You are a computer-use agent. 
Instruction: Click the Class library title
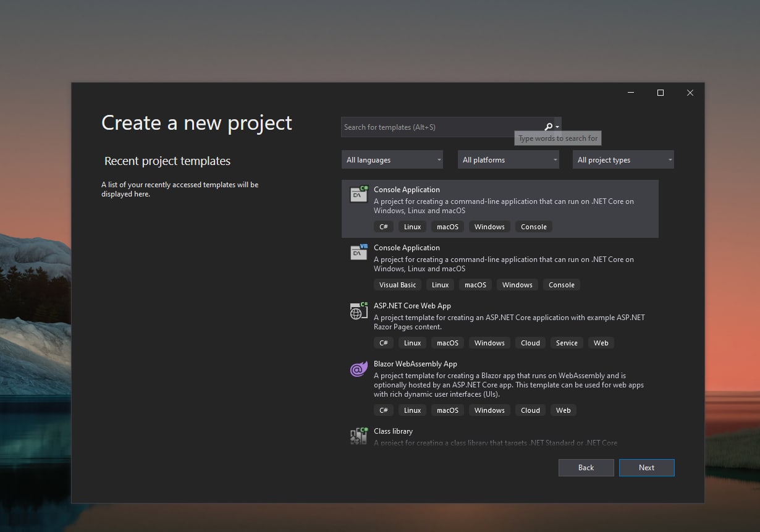pyautogui.click(x=393, y=431)
